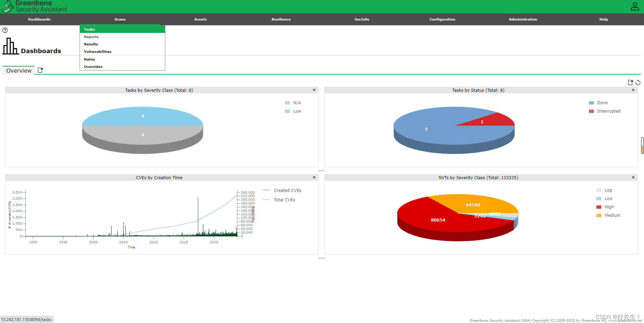Reset dashboard to defaults icon
The image size is (644, 323).
[x=638, y=82]
